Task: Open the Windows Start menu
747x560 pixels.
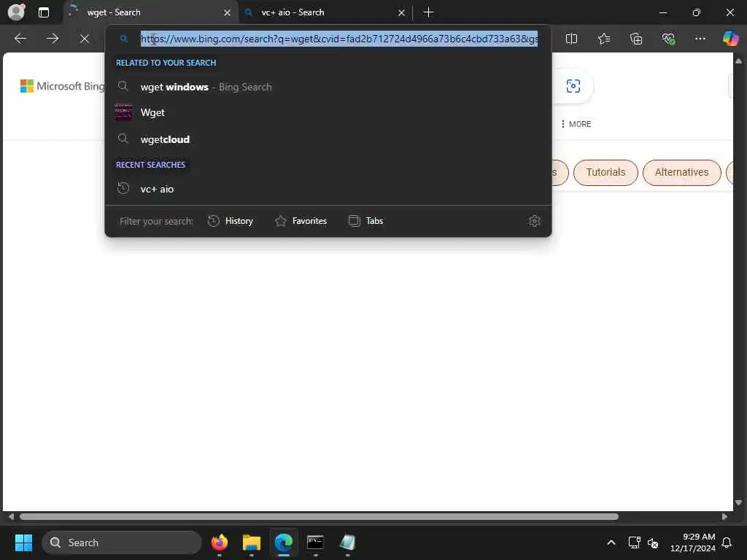Action: [23, 542]
